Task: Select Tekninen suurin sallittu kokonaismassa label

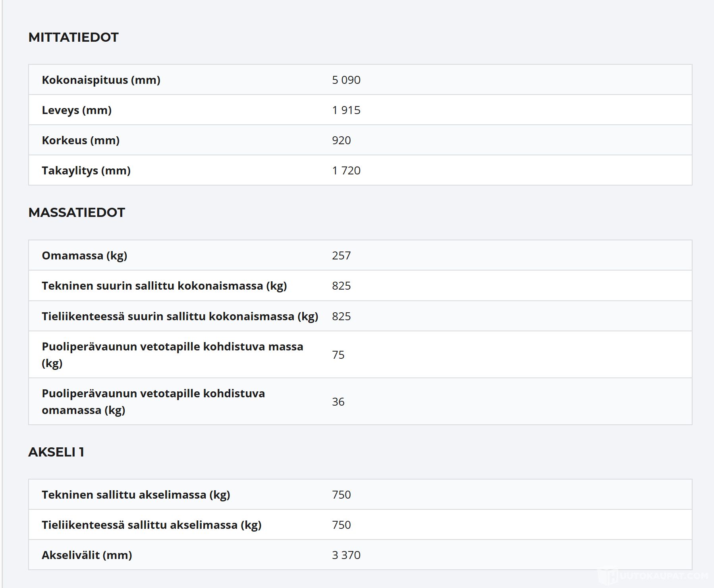Action: click(164, 286)
